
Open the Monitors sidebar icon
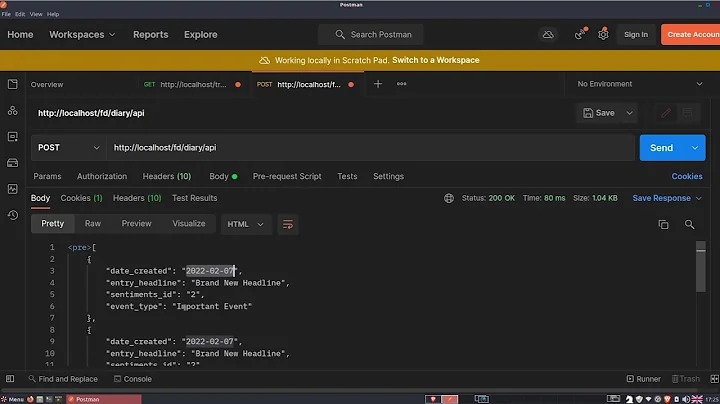point(12,189)
